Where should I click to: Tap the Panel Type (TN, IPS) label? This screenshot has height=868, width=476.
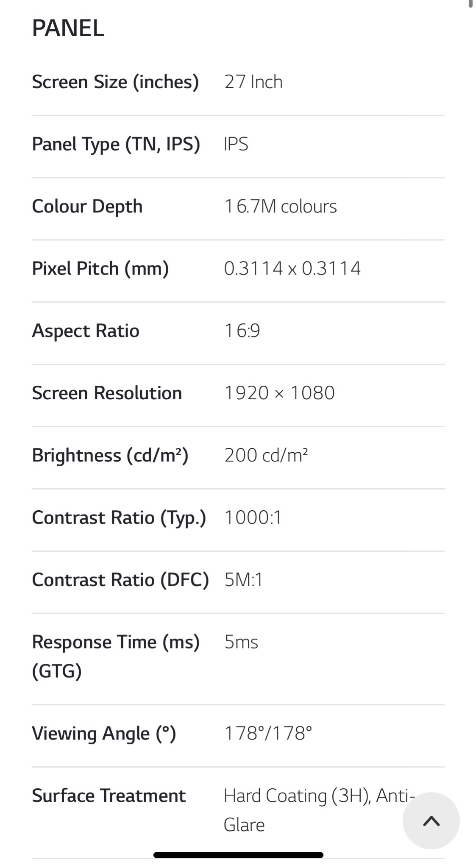pyautogui.click(x=116, y=144)
